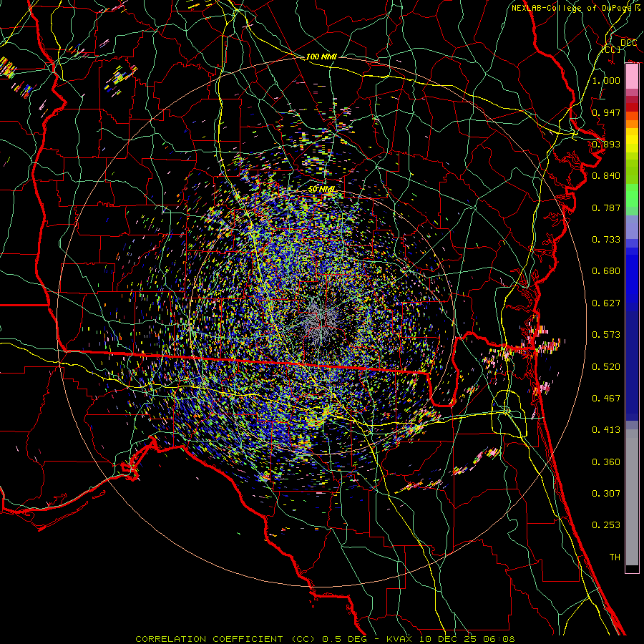Select the 0.467 scale value
Viewport: 644px width, 644px height.
[x=606, y=399]
